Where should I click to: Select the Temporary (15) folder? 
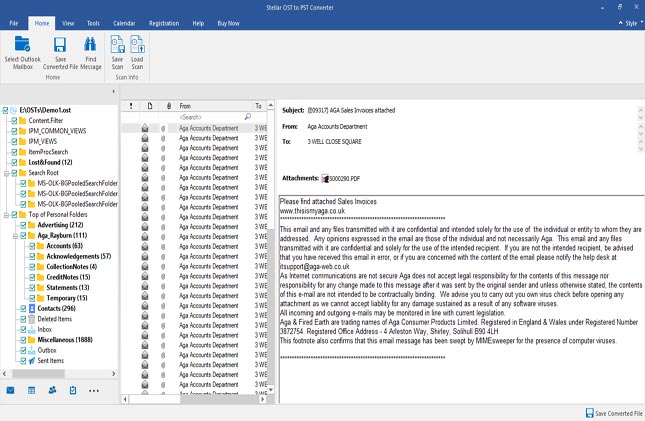67,298
